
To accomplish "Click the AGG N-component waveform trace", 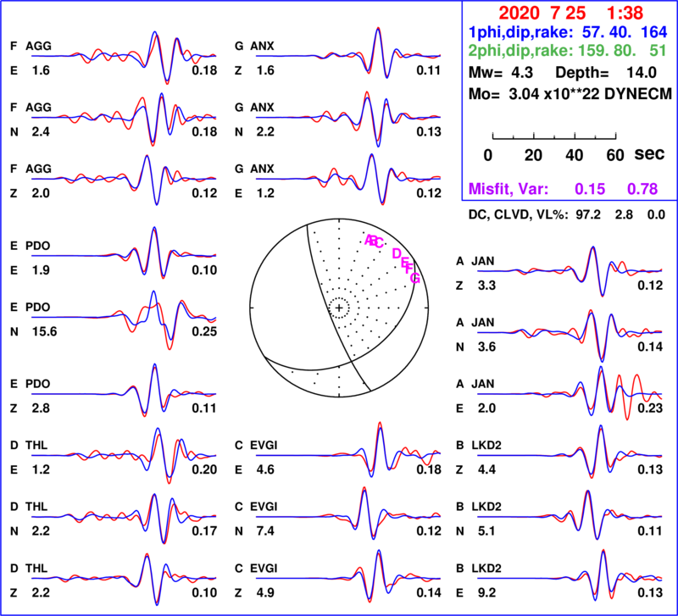I will point(124,119).
